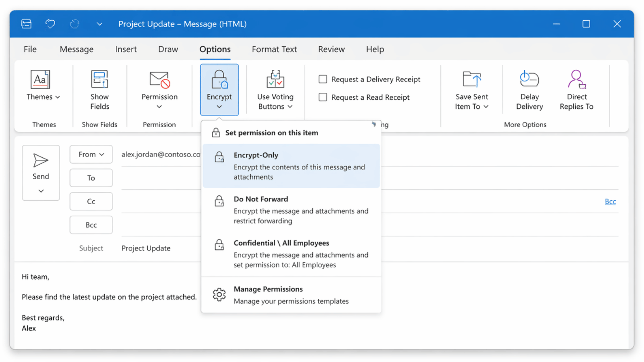Screen dimensions: 644x362
Task: Click the alex.jordan@contoso sender address
Action: (x=161, y=154)
